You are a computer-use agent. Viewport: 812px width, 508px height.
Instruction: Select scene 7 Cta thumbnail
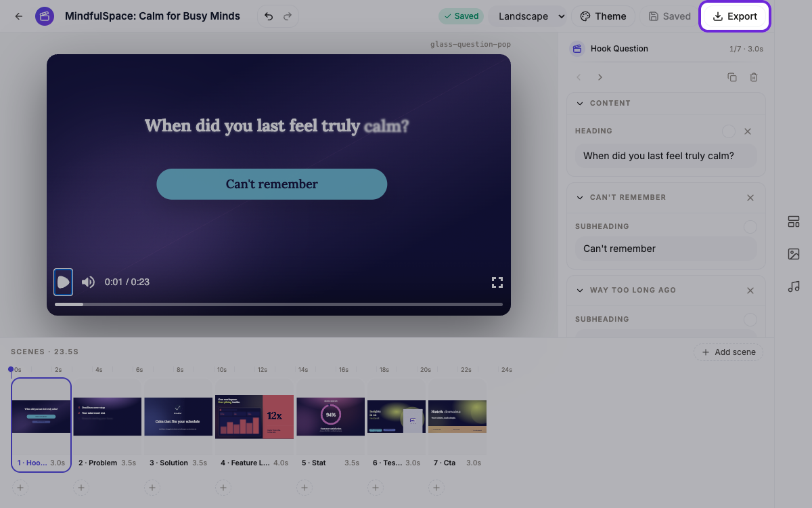457,417
